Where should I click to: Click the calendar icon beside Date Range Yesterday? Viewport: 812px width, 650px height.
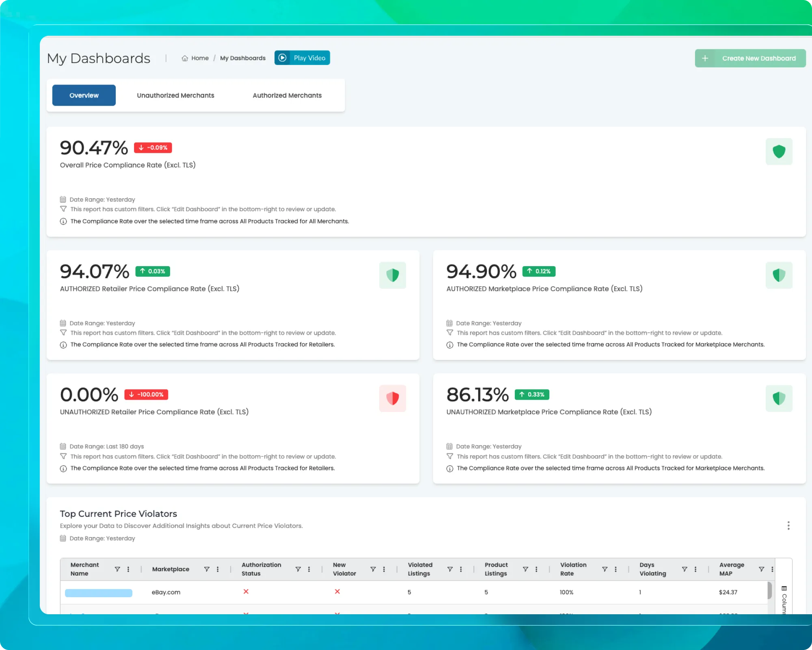[x=63, y=199]
